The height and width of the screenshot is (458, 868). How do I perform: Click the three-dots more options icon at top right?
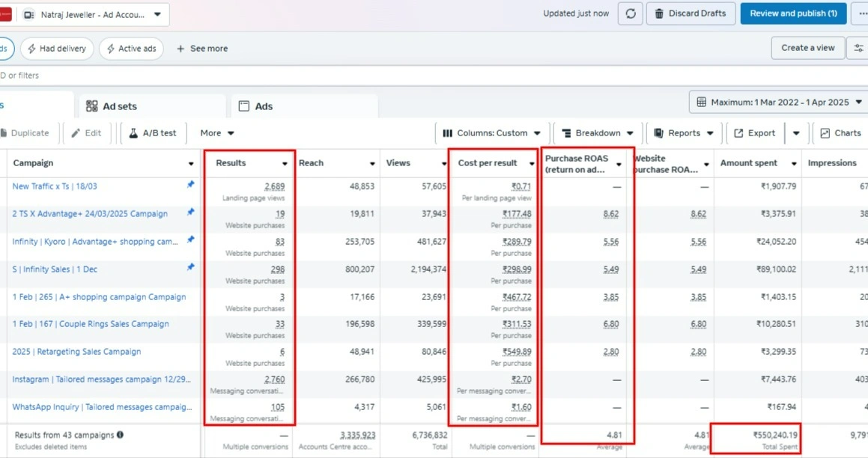(861, 13)
